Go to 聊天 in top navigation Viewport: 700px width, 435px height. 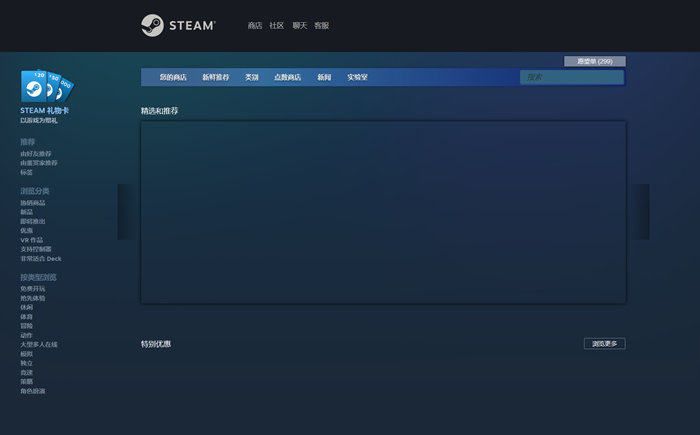[x=299, y=26]
